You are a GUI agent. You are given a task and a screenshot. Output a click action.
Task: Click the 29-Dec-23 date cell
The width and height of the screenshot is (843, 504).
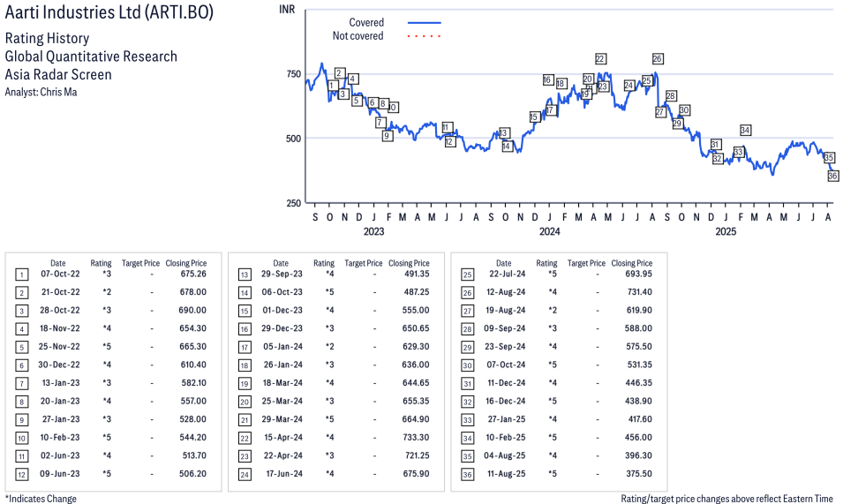282,328
